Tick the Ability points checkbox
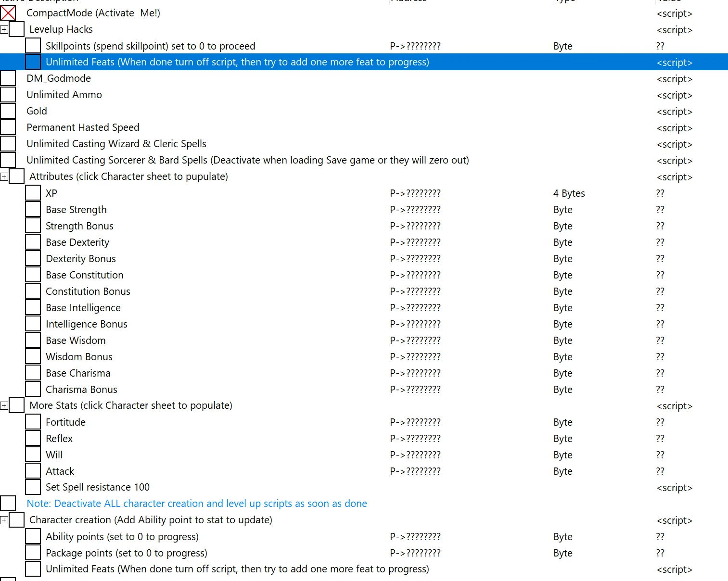Viewport: 728px width, 581px height. tap(33, 536)
